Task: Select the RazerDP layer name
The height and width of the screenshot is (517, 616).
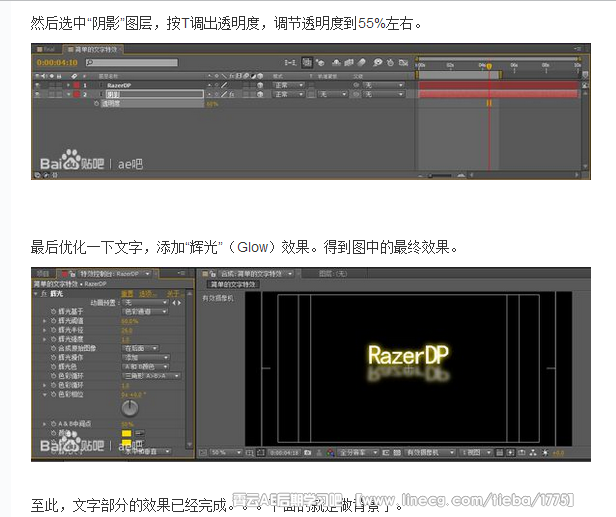Action: coord(119,85)
